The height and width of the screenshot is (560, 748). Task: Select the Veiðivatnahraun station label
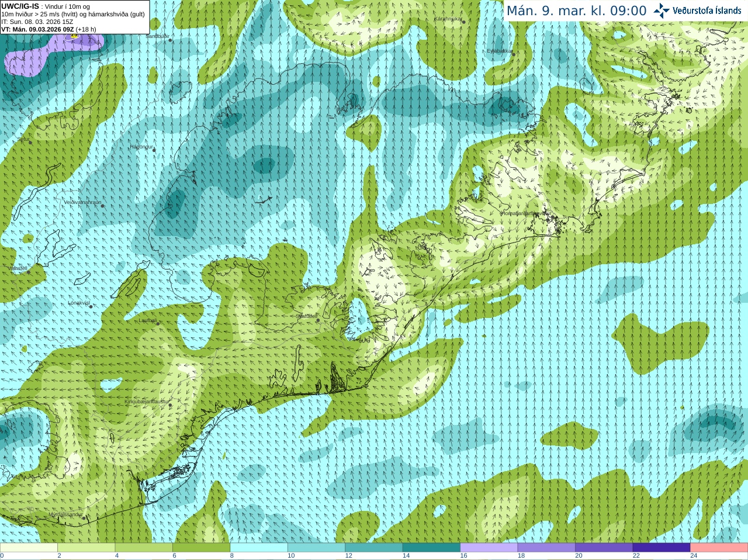coord(82,202)
